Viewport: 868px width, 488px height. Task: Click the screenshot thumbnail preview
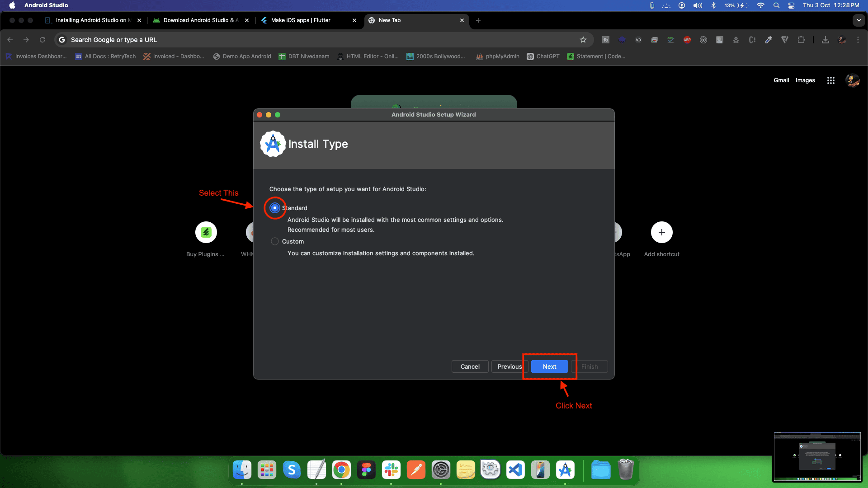tap(817, 457)
